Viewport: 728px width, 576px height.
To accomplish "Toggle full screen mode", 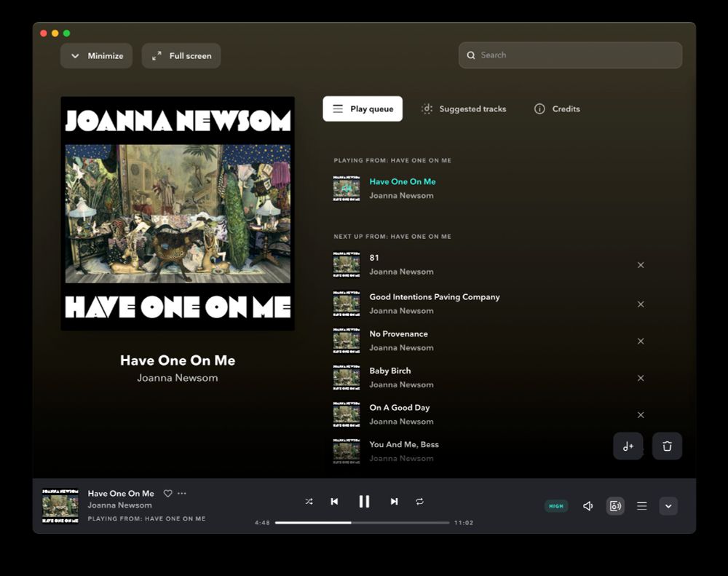I will pyautogui.click(x=181, y=55).
